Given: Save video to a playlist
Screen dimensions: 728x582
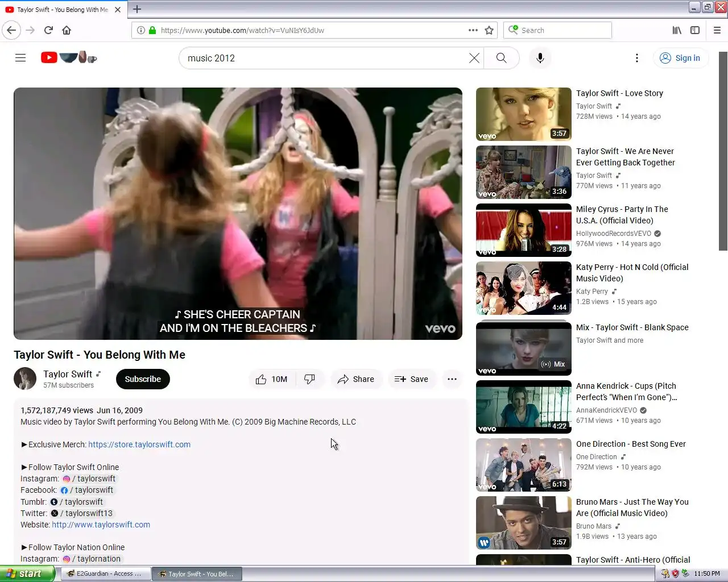Looking at the screenshot, I should pyautogui.click(x=411, y=379).
